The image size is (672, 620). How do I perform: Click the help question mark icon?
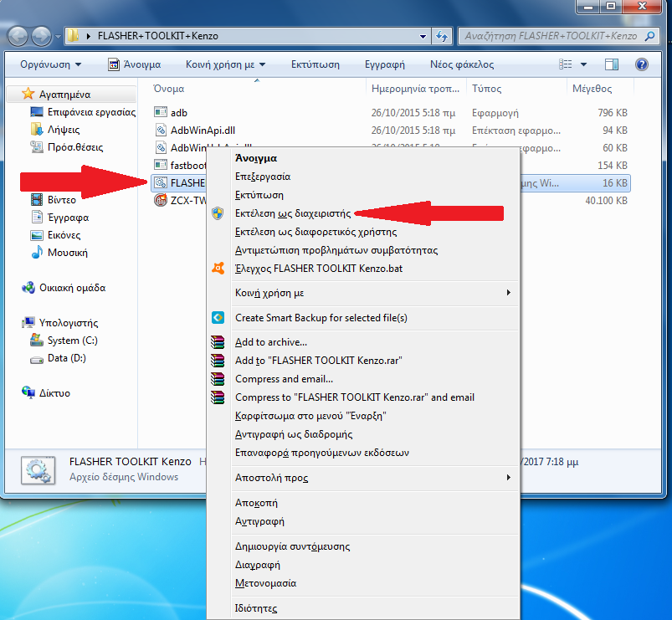tap(641, 64)
